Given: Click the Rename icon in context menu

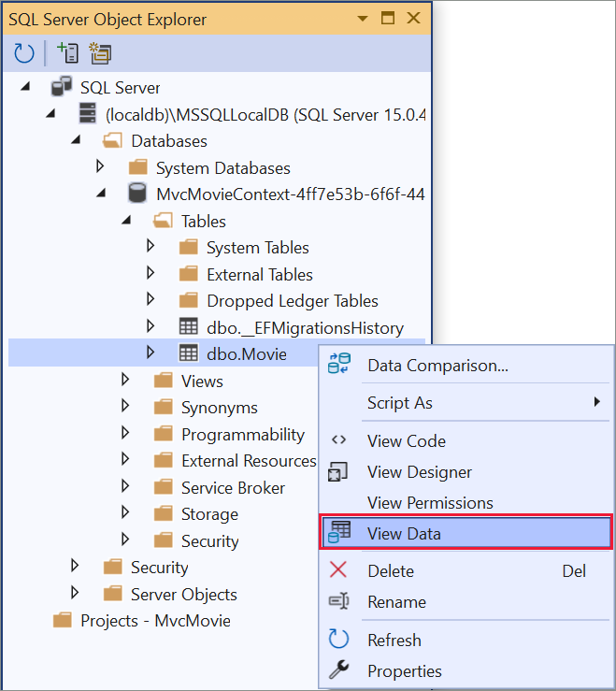Looking at the screenshot, I should click(x=338, y=602).
